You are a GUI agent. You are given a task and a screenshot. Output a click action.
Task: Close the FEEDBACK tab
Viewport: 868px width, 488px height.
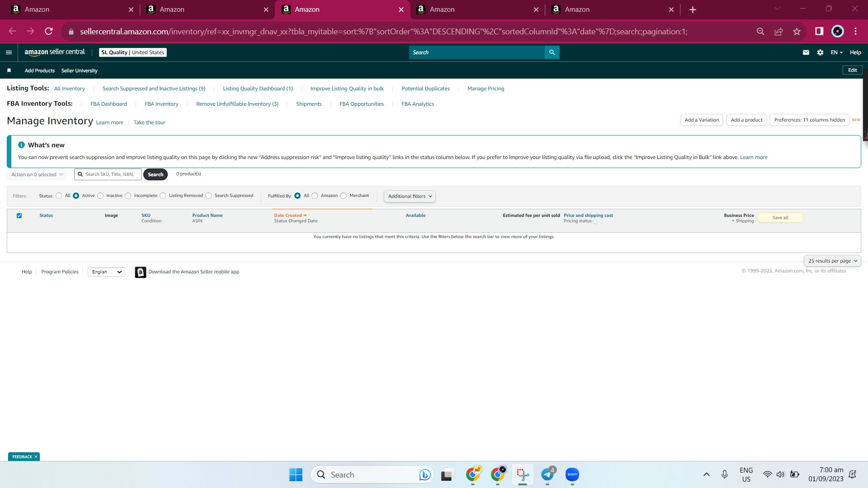(36, 457)
